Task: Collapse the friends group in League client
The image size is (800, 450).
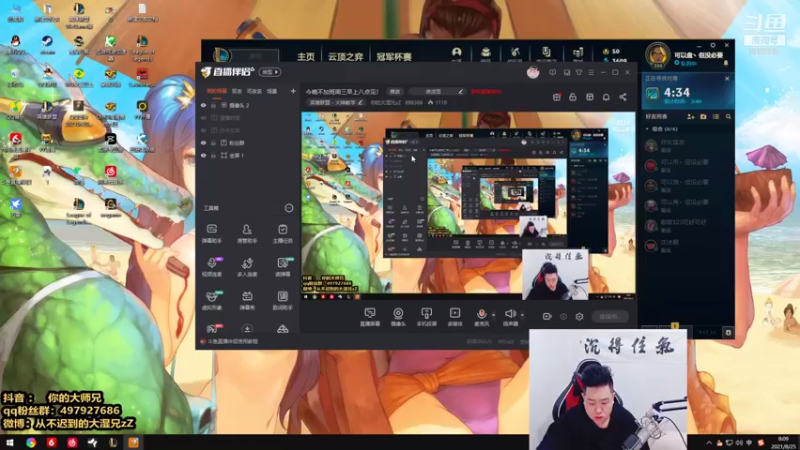Action: point(647,129)
